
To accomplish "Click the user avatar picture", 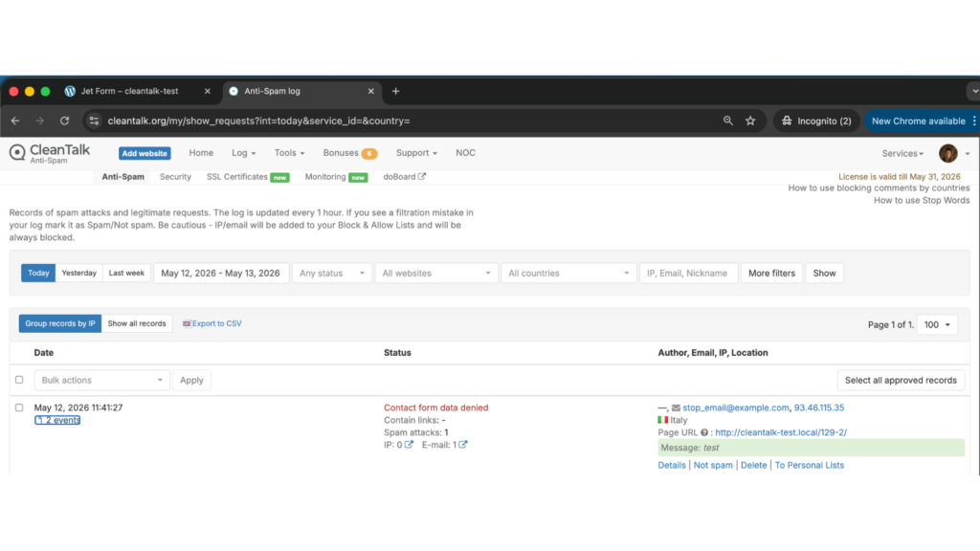I will [948, 153].
